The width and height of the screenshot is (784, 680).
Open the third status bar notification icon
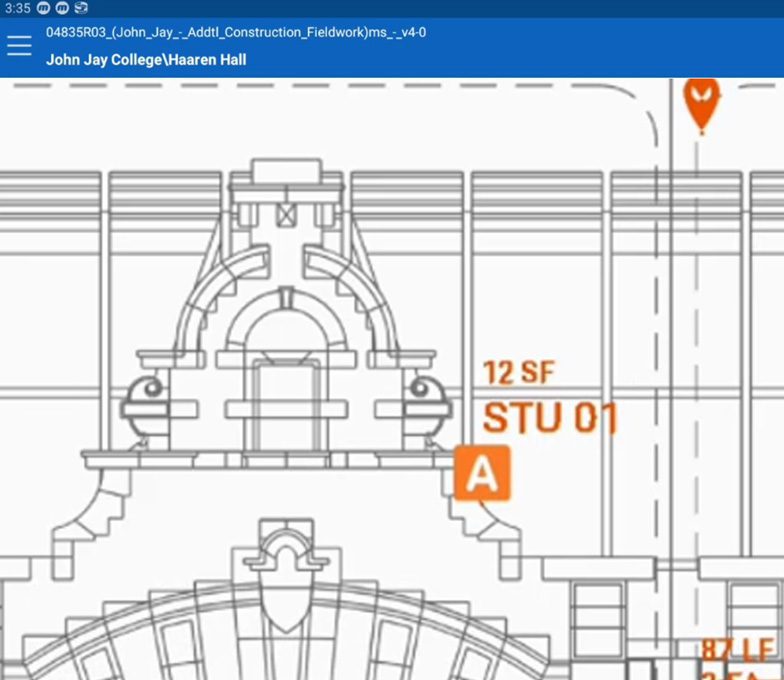tap(81, 8)
